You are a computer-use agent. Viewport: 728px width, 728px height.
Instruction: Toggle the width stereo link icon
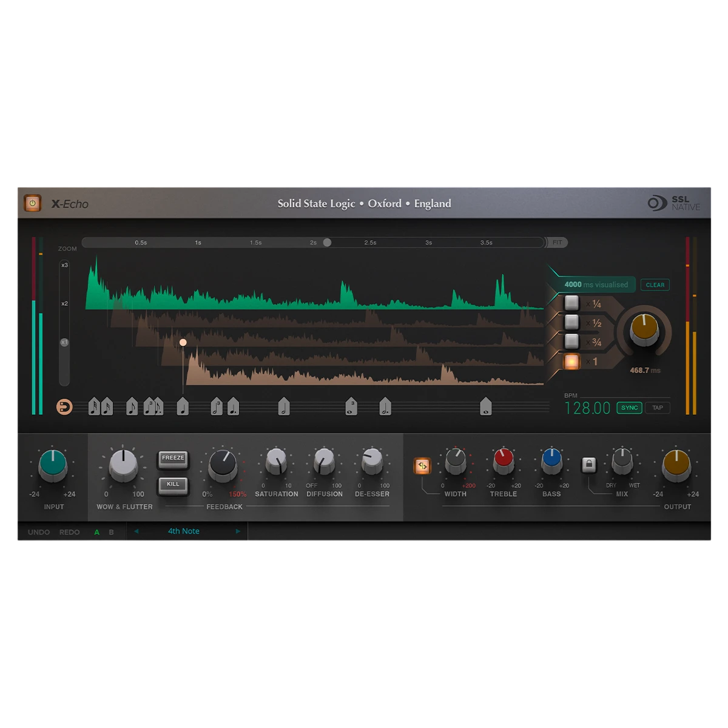coord(422,466)
